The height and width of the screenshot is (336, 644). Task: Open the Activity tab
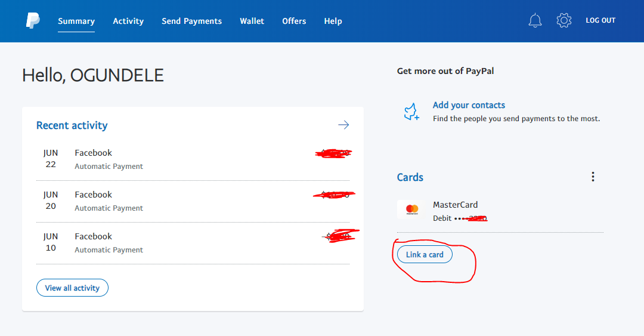pyautogui.click(x=128, y=21)
